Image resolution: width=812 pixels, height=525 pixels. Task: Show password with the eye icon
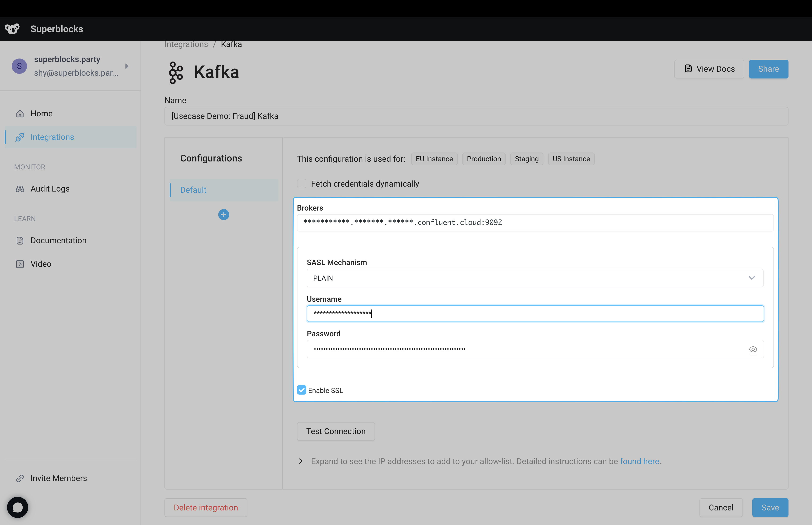coord(753,349)
